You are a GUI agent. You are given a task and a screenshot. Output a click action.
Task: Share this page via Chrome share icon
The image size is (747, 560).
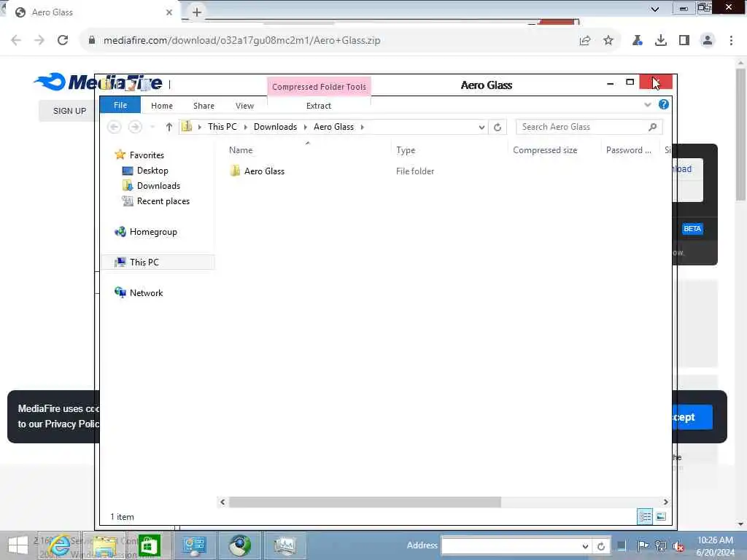click(x=584, y=40)
